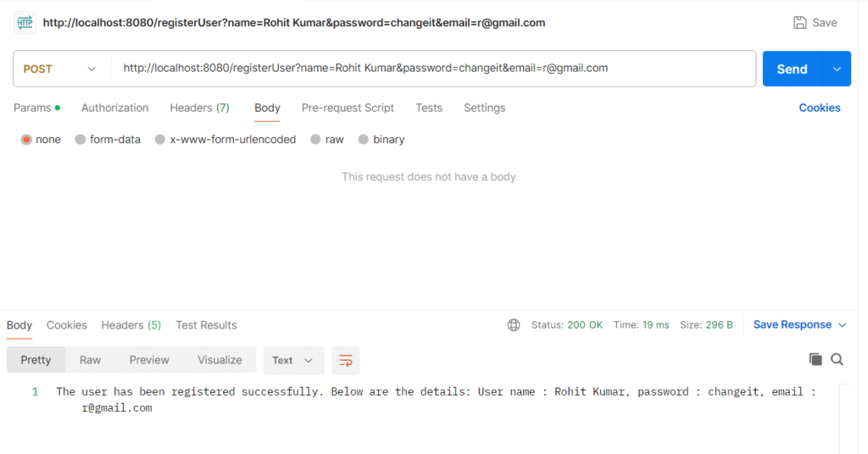This screenshot has height=454, width=868.
Task: Toggle the wrap lines icon in response
Action: 346,361
